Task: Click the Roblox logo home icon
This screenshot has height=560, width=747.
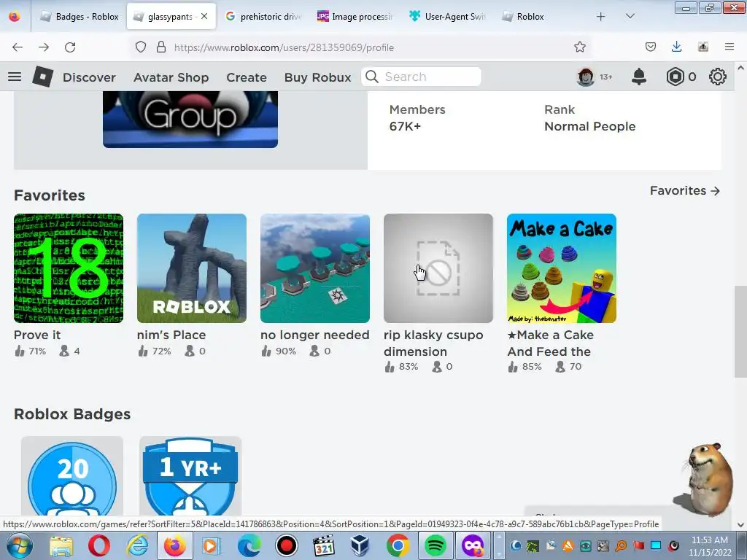Action: (x=42, y=77)
